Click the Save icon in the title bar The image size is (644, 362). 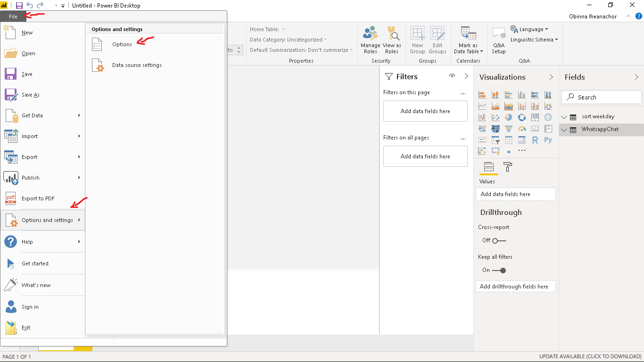click(x=19, y=6)
